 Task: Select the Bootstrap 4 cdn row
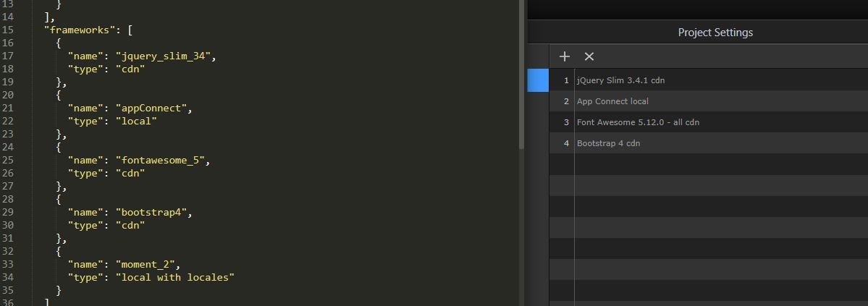(709, 143)
